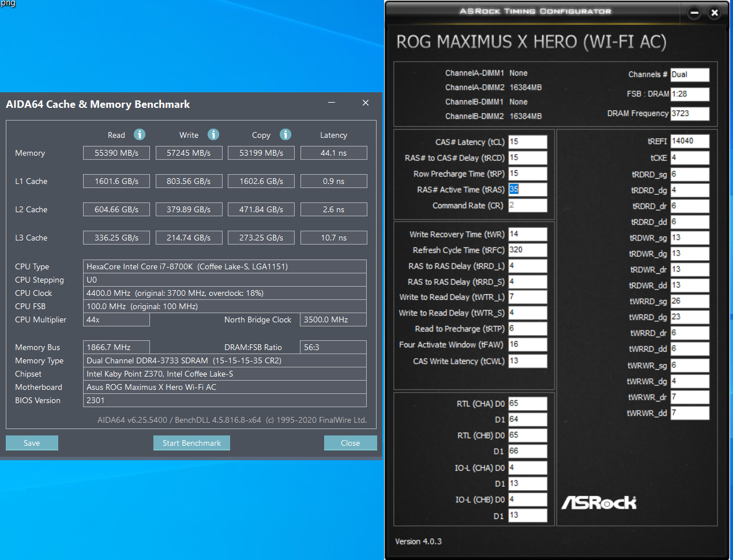Click the tRDRD_dg field
733x560 pixels.
pos(690,190)
